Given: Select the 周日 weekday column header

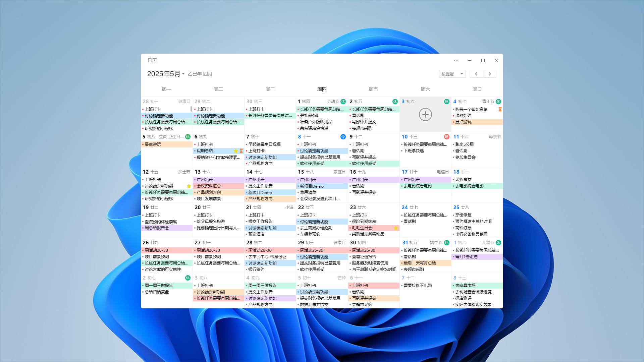Looking at the screenshot, I should tap(477, 89).
